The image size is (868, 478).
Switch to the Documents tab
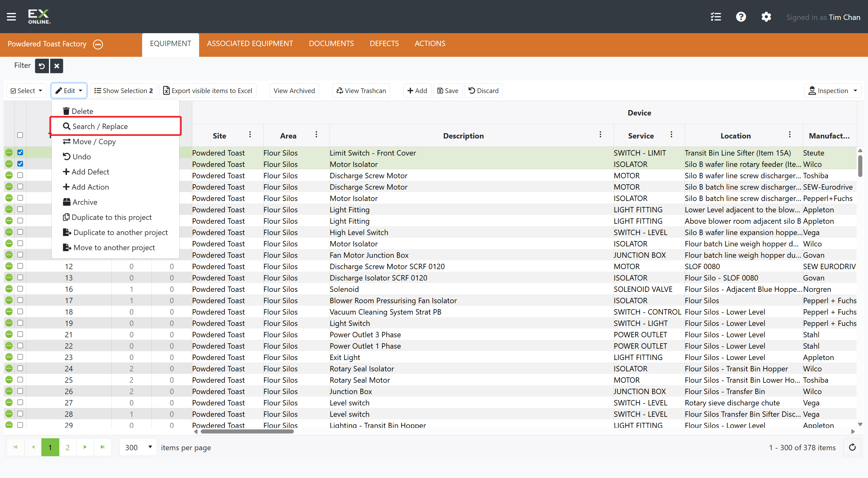(x=331, y=44)
